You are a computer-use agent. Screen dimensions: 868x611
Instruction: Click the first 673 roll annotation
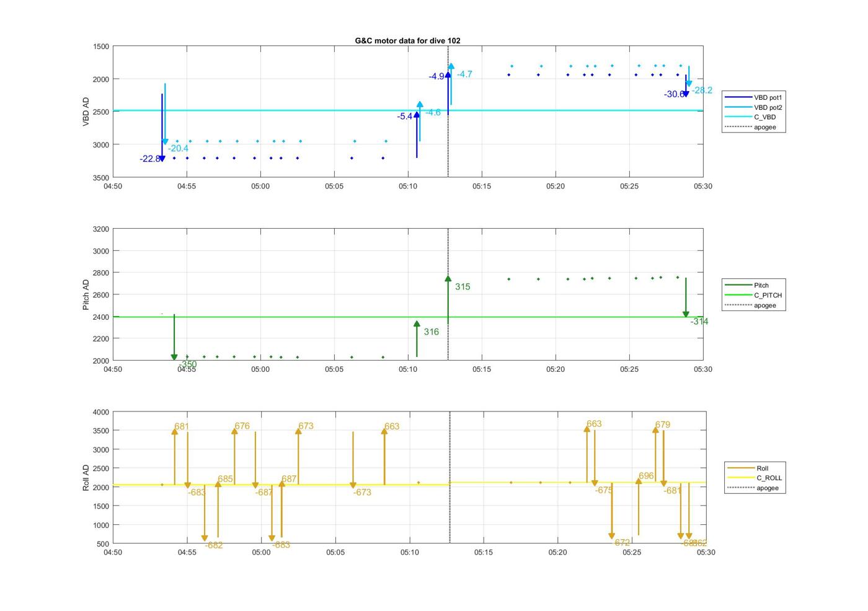click(x=306, y=426)
